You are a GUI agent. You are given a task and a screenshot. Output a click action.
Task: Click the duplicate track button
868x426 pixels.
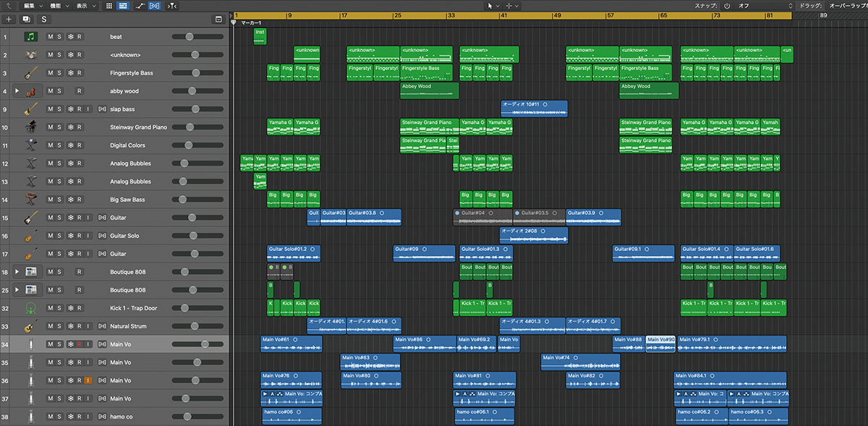(27, 20)
